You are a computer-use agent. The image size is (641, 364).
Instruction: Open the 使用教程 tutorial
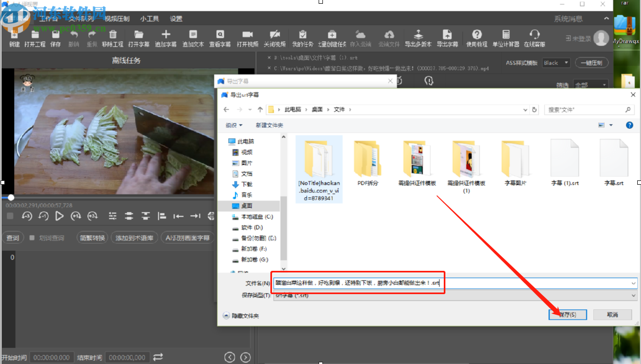477,38
